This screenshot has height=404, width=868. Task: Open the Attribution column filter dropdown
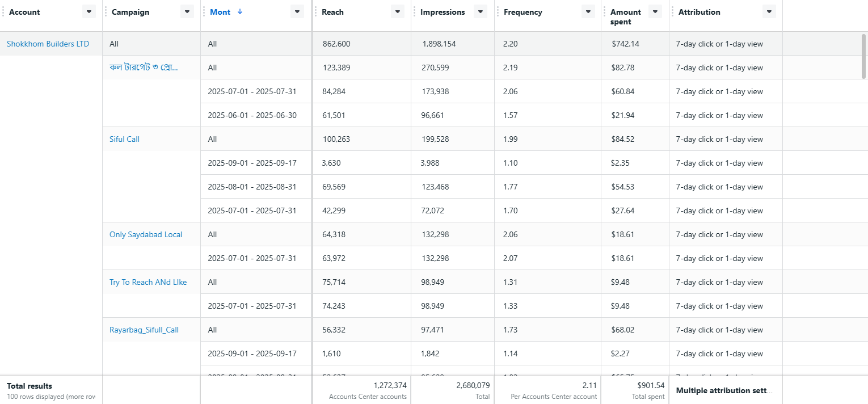tap(769, 11)
